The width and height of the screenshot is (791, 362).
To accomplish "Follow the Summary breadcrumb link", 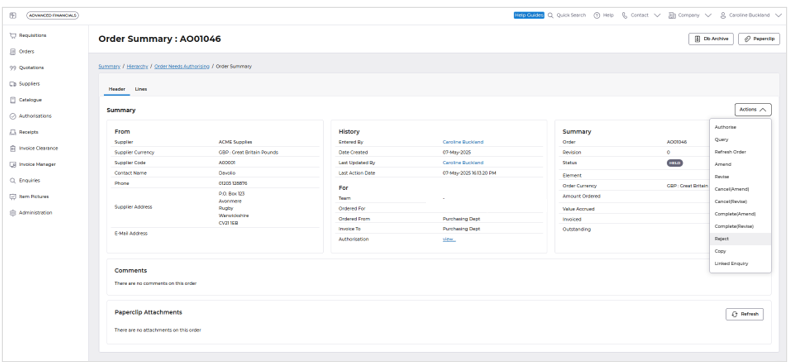I will [109, 67].
